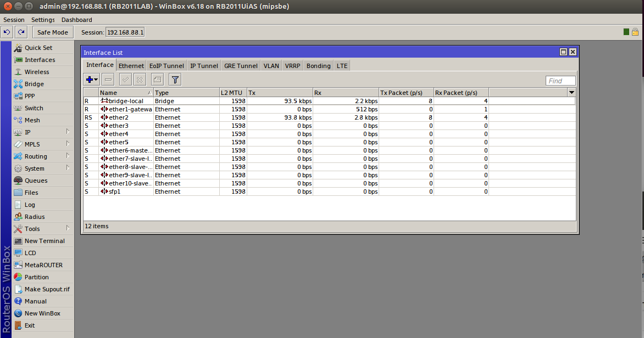644x338 pixels.
Task: Open the Filter funnel tool
Action: coord(175,80)
